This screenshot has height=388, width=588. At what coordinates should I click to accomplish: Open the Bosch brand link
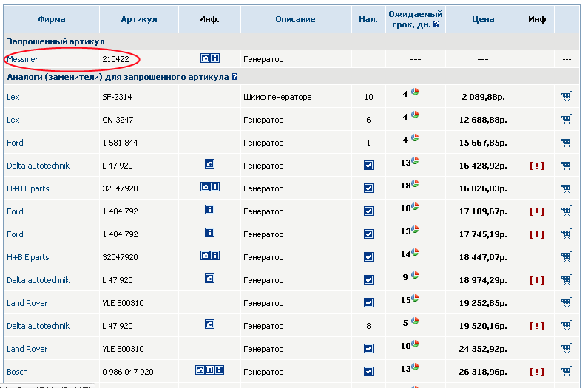(17, 372)
